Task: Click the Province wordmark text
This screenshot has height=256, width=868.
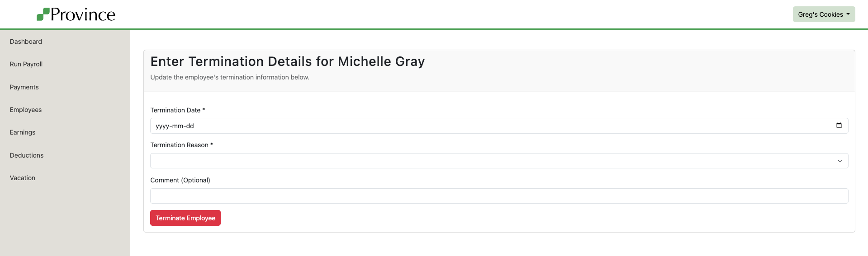Action: pos(83,14)
